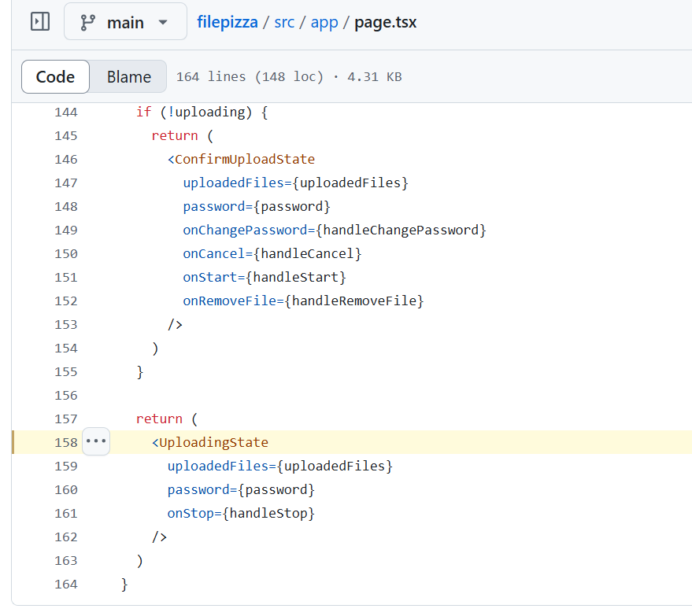
Task: Open the file tree side panel
Action: click(x=39, y=21)
